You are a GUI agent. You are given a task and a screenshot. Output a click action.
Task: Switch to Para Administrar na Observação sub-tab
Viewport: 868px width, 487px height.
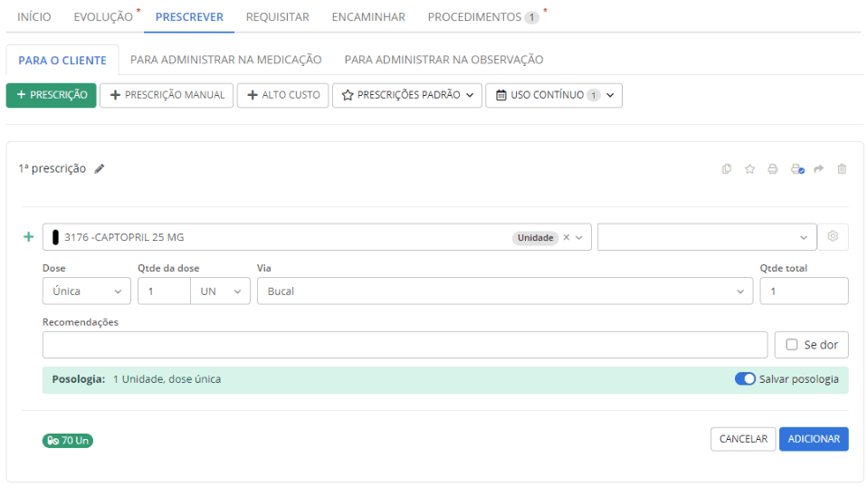(444, 60)
